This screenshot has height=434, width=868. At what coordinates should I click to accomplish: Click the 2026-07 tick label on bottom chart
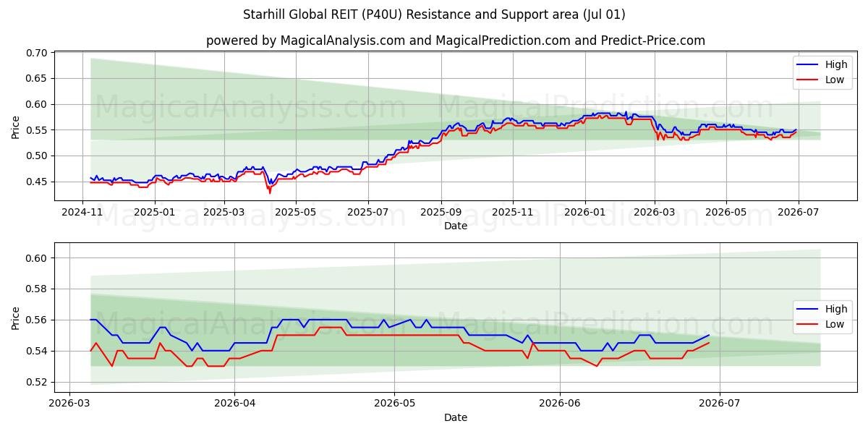719,403
